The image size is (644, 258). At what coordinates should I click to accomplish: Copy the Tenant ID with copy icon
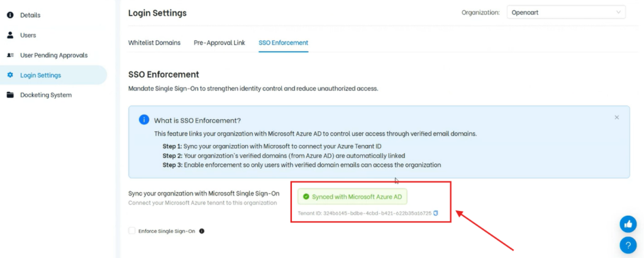436,213
